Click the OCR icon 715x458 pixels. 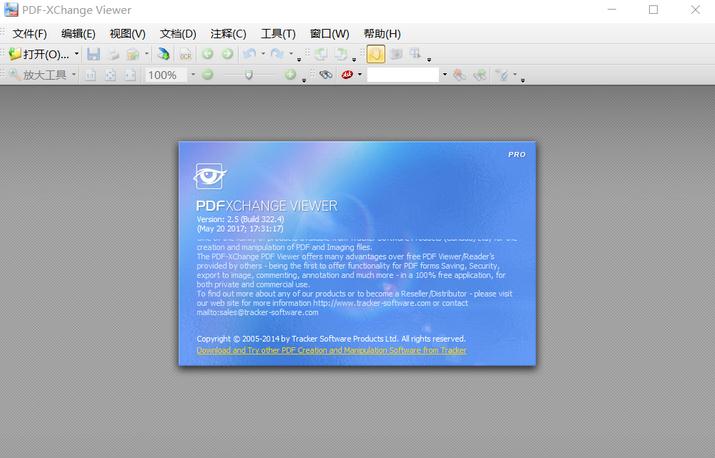pos(185,54)
